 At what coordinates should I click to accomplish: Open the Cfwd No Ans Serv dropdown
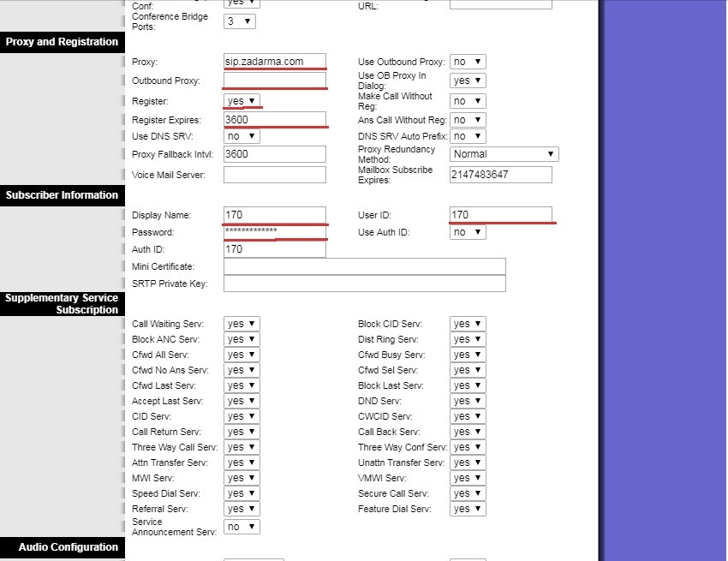point(242,370)
